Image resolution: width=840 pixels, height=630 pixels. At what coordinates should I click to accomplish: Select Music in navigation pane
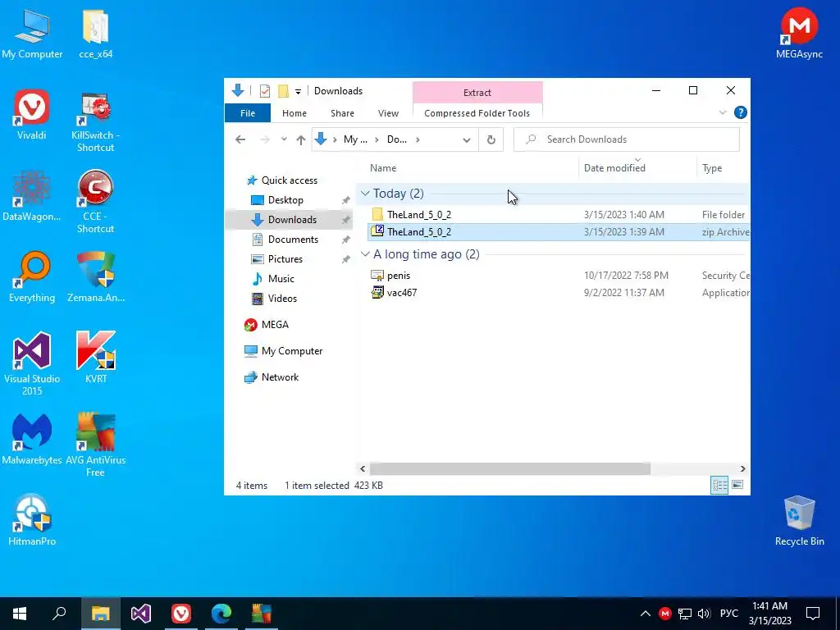click(x=281, y=279)
